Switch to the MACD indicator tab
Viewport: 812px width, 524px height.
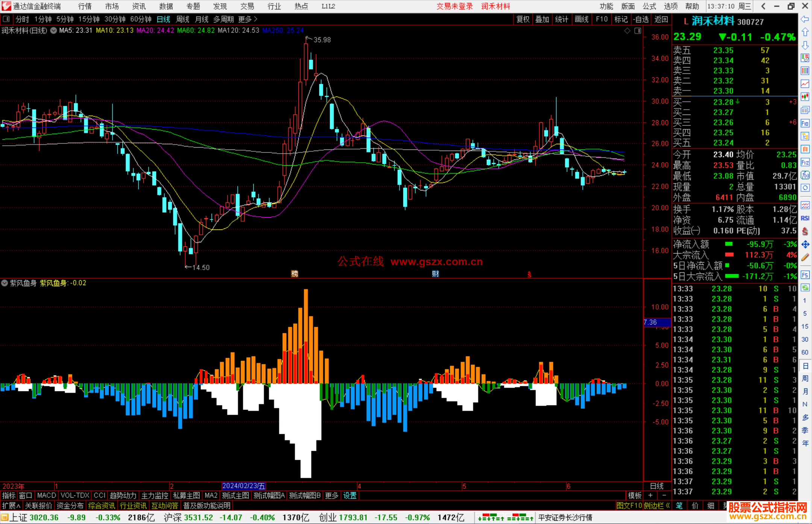coord(46,495)
